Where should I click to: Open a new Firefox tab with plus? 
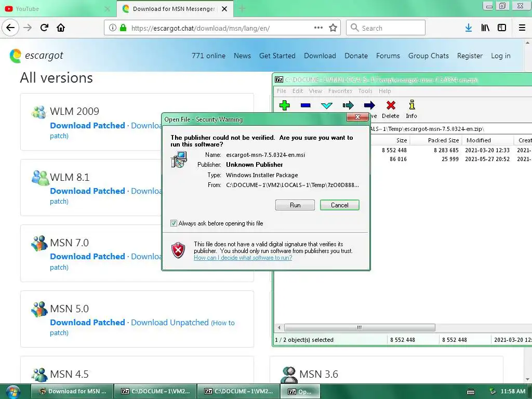coord(242,9)
